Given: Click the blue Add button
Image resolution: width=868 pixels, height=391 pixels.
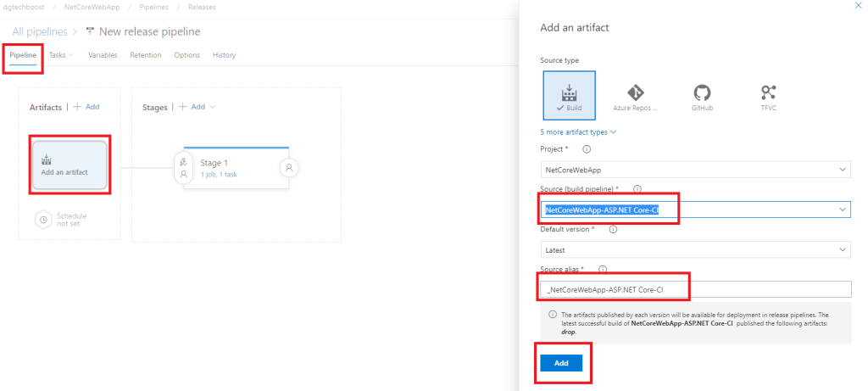Looking at the screenshot, I should tap(561, 363).
